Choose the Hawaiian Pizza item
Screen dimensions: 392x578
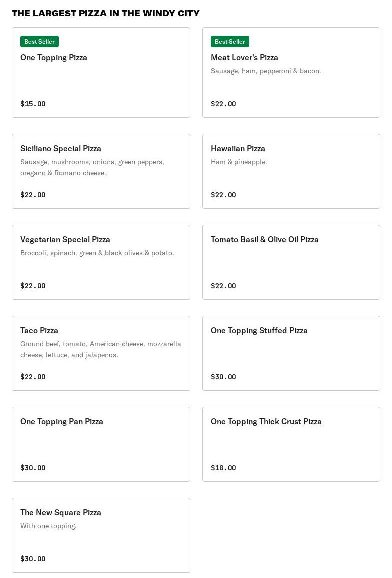coord(291,171)
